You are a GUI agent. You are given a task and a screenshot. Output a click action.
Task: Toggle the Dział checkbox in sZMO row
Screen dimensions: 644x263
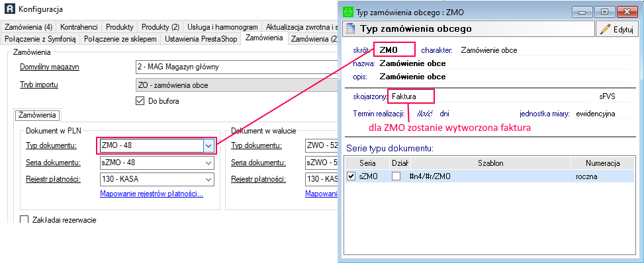coord(396,176)
